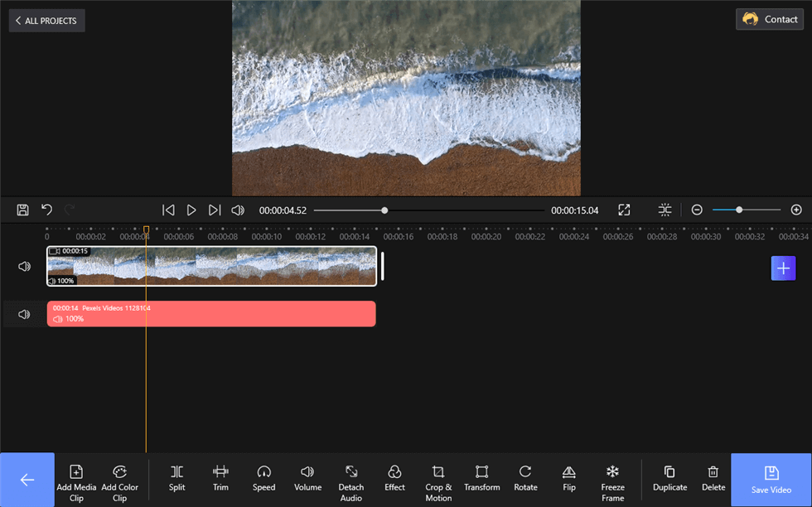Click the redo arrow icon
Viewport: 812px width, 507px height.
70,210
